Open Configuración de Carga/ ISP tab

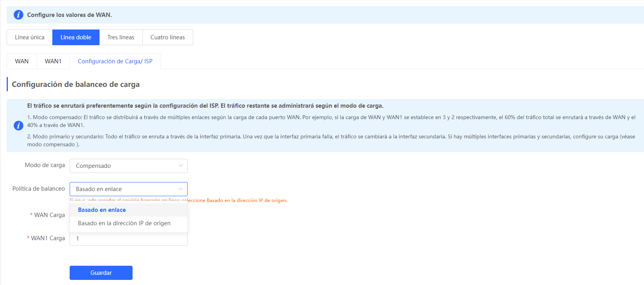pyautogui.click(x=115, y=61)
